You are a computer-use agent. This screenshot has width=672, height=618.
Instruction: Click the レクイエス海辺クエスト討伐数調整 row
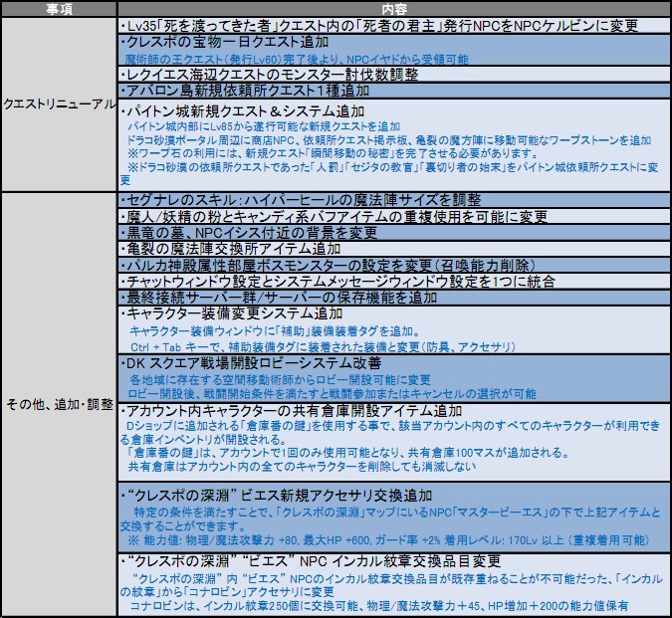(394, 75)
